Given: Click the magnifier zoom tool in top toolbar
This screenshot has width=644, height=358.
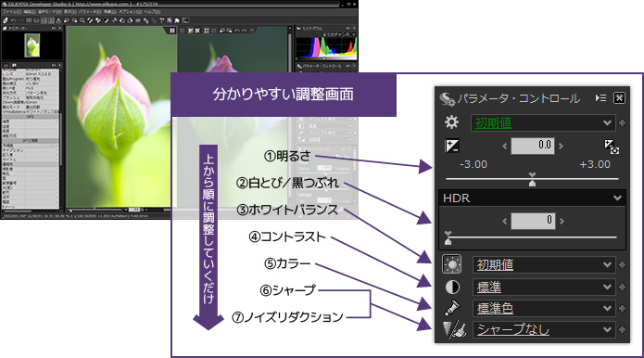Looking at the screenshot, I should (82, 20).
